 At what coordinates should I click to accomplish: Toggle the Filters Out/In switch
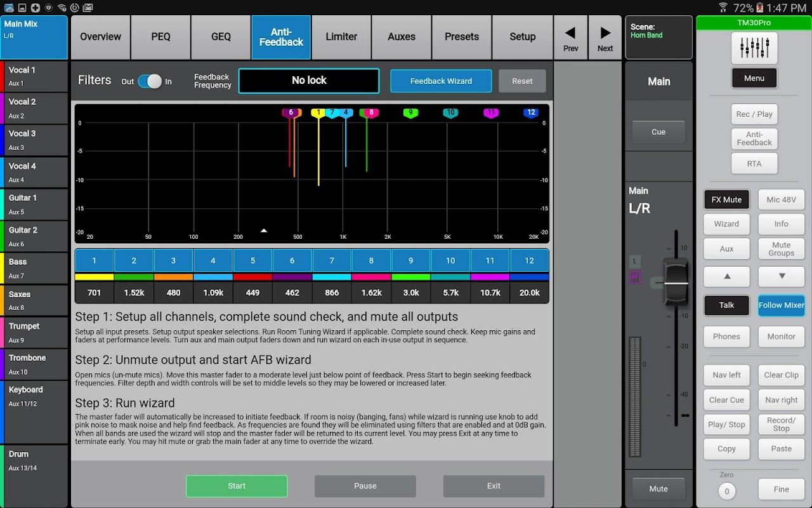click(x=150, y=81)
